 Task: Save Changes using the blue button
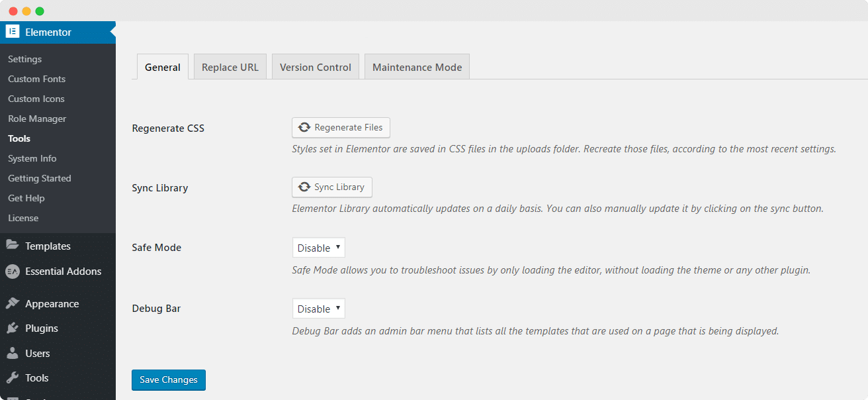169,379
